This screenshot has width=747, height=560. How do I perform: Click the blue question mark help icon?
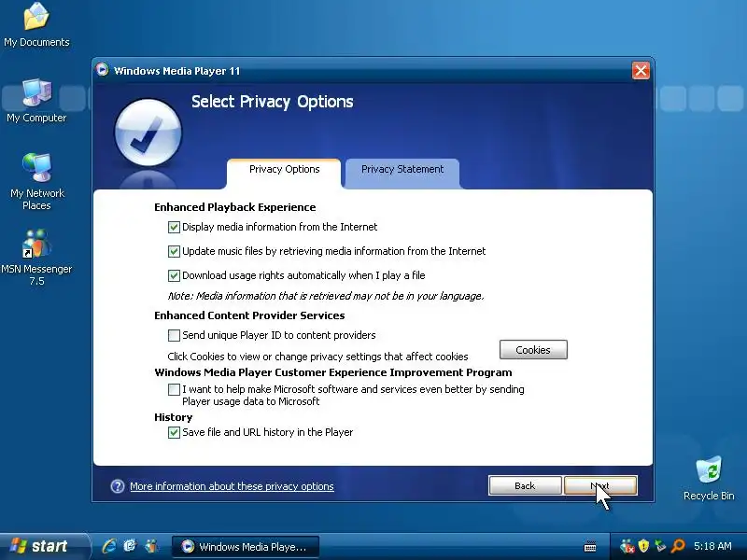pyautogui.click(x=118, y=486)
